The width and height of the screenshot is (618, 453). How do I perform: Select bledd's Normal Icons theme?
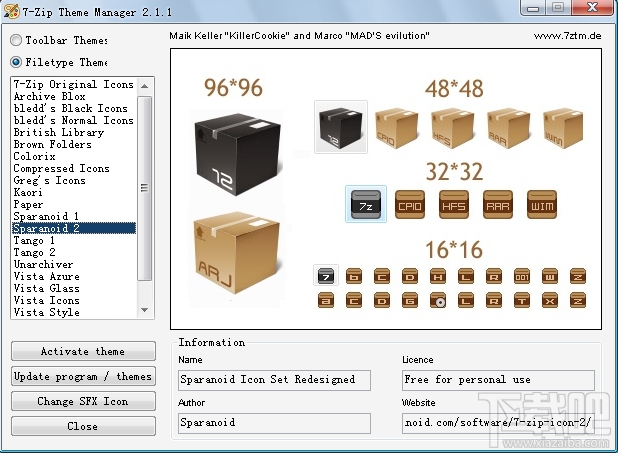click(x=74, y=120)
